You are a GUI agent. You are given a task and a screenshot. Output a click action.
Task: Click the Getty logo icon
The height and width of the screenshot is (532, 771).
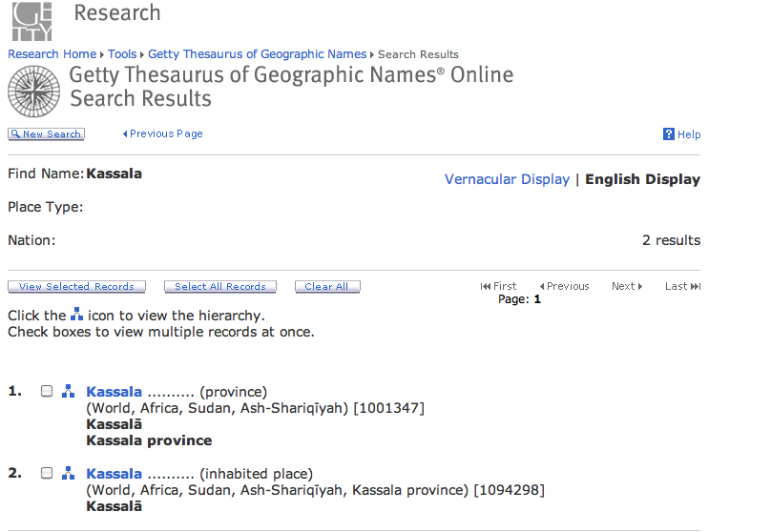pyautogui.click(x=31, y=19)
